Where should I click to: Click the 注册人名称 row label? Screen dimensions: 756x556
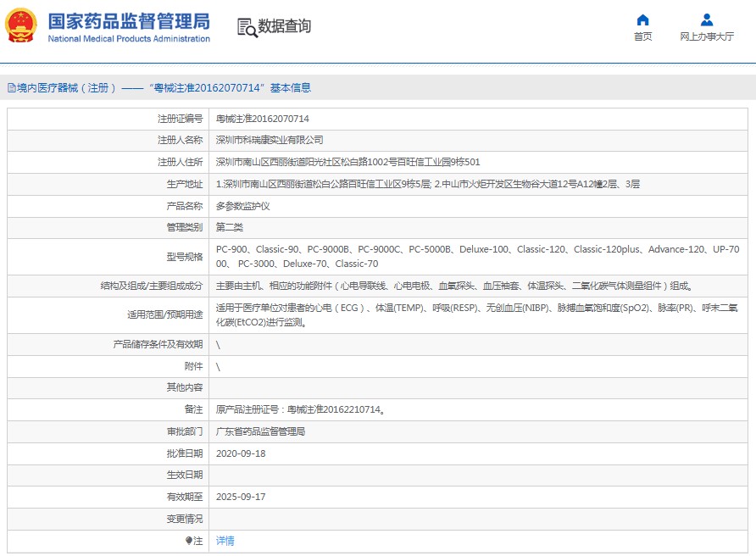click(180, 140)
